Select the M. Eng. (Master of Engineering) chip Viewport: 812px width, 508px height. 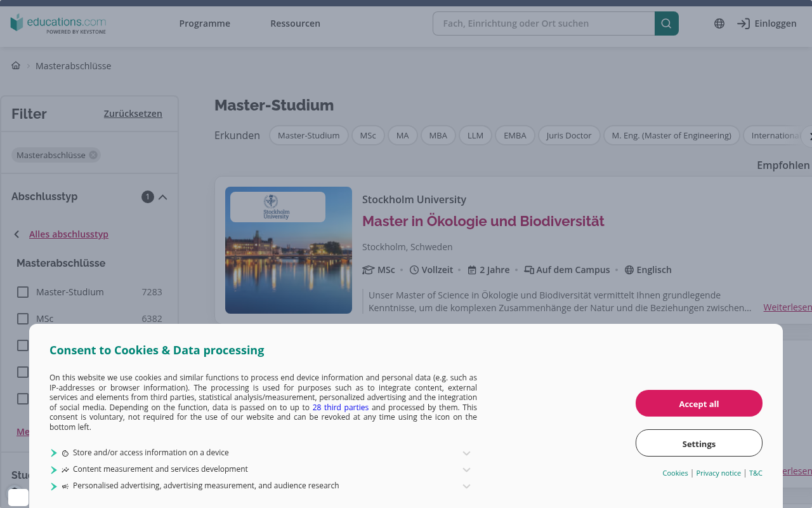click(672, 135)
